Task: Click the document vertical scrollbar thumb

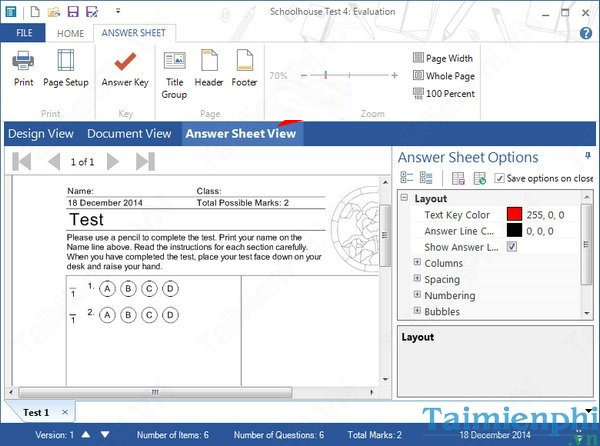Action: [x=385, y=235]
